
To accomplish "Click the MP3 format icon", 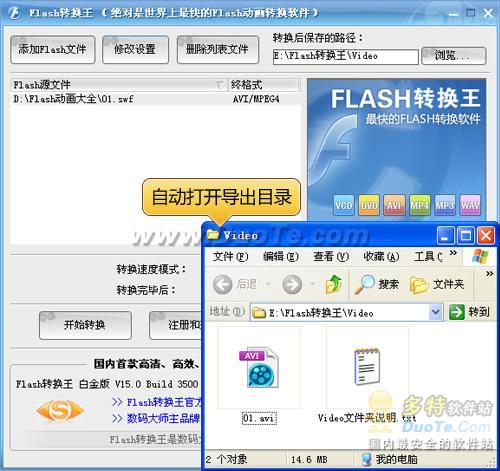I will pyautogui.click(x=445, y=205).
